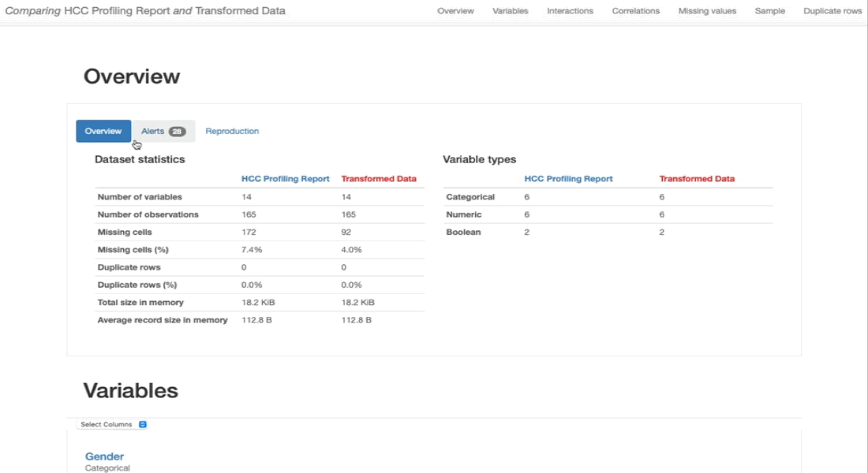This screenshot has width=868, height=473.
Task: Go to Overview in top navigation
Action: (x=455, y=10)
